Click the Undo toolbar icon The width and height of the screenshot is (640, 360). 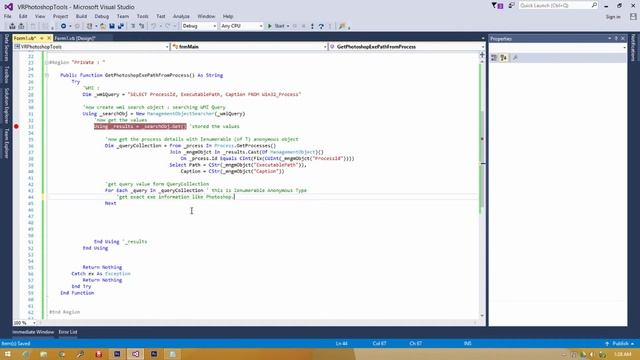(154, 26)
